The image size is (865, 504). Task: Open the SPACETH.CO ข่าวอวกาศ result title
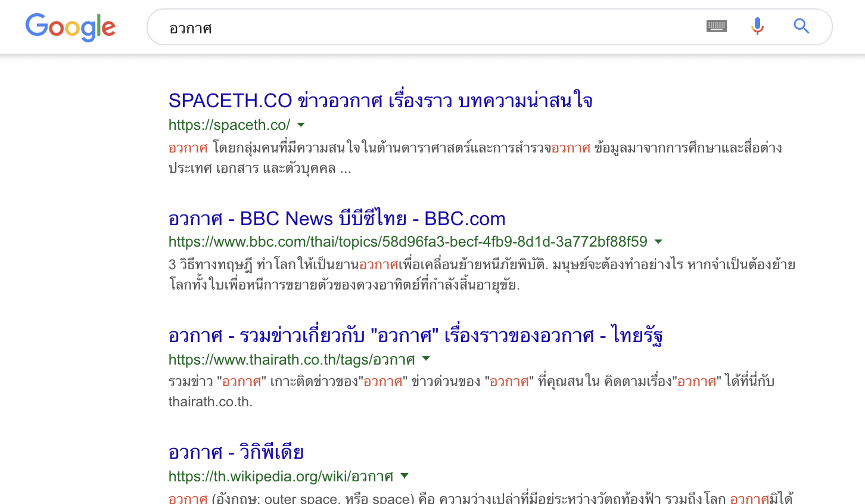tap(380, 101)
